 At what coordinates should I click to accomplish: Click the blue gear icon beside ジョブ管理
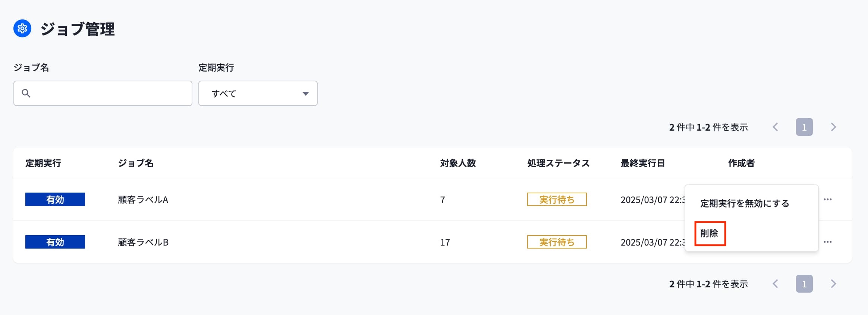pyautogui.click(x=22, y=28)
